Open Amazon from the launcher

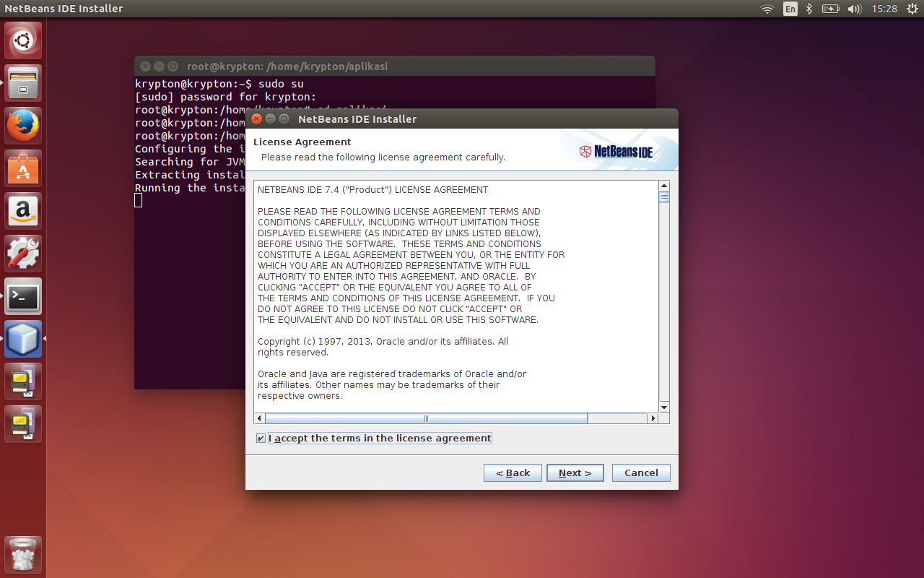[22, 211]
